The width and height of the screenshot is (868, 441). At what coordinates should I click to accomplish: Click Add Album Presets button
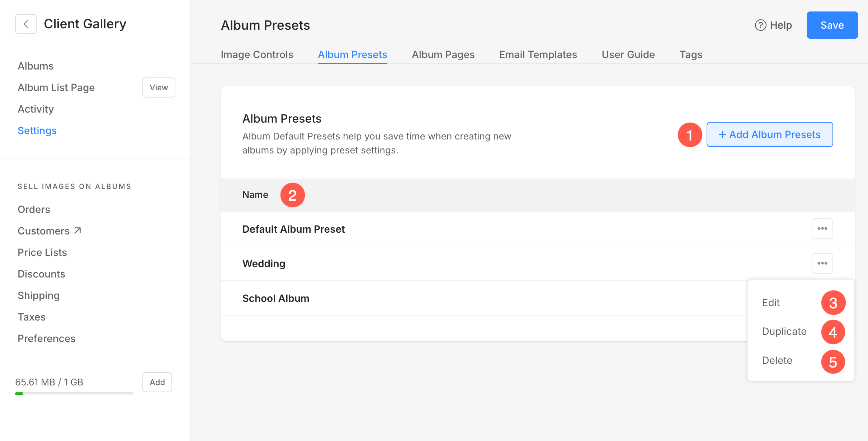(770, 134)
